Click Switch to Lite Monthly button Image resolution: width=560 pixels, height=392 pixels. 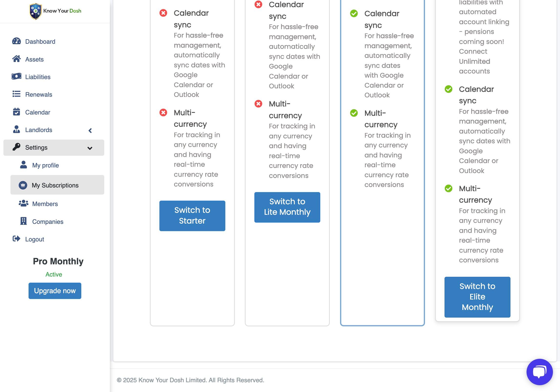tap(287, 207)
